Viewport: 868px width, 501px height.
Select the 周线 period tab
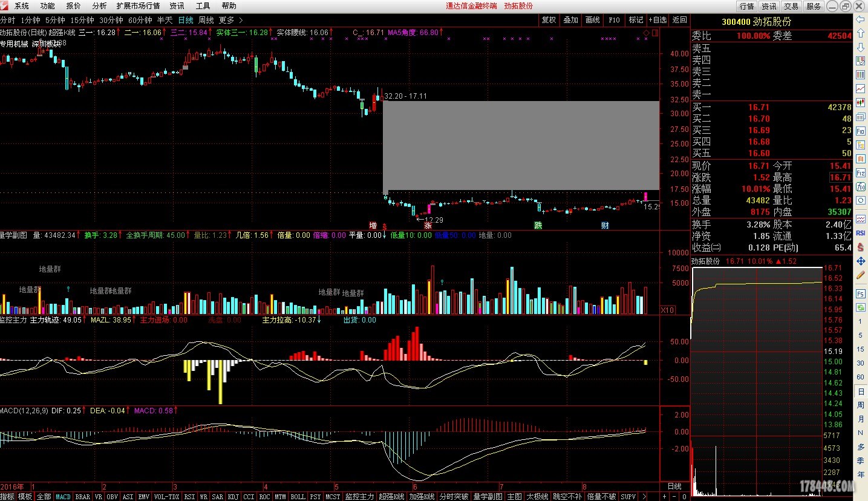206,20
